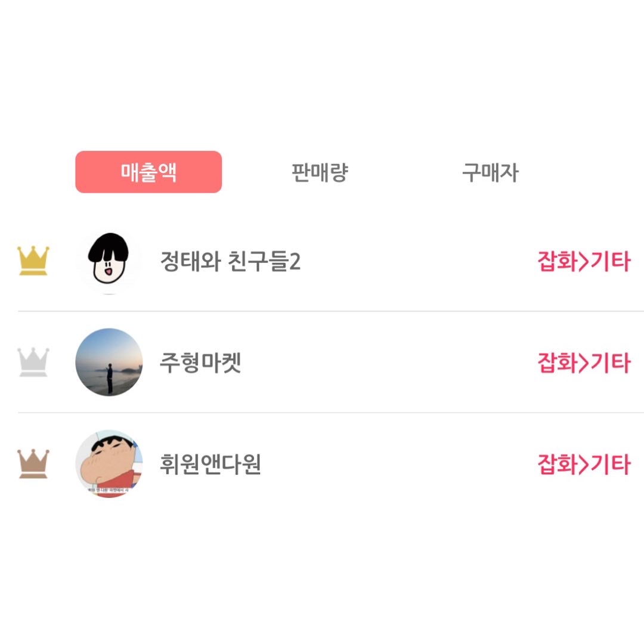Click the bronze crown icon
Image resolution: width=644 pixels, height=644 pixels.
pyautogui.click(x=33, y=464)
